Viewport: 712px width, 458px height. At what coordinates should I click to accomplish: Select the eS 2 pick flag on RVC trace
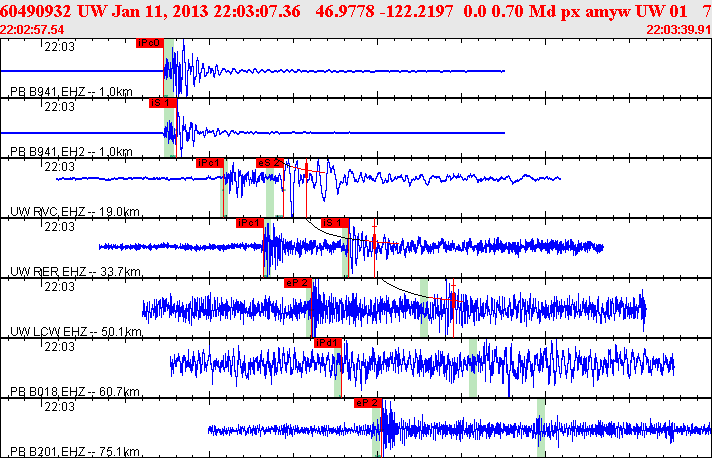[x=270, y=163]
